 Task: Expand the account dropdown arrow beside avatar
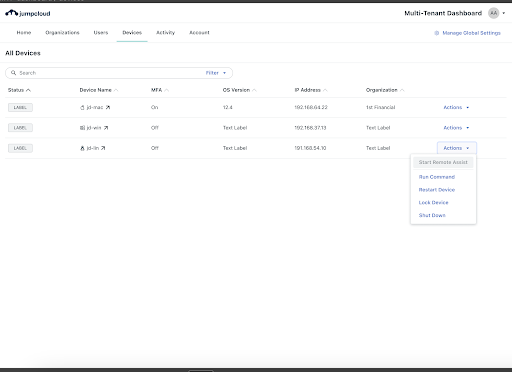[504, 13]
